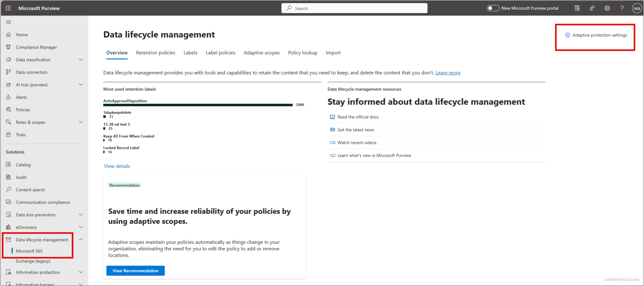Open the MA account avatar
644x286 pixels.
tap(637, 8)
